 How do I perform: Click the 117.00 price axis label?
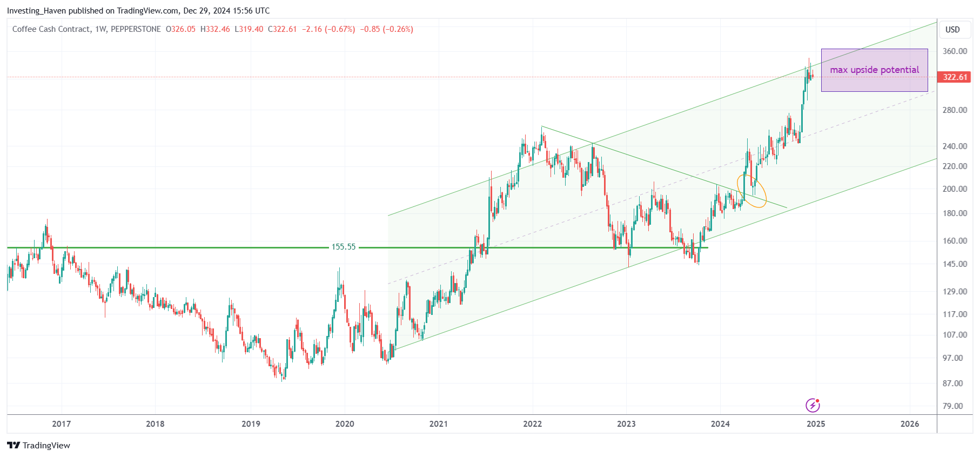pyautogui.click(x=955, y=314)
